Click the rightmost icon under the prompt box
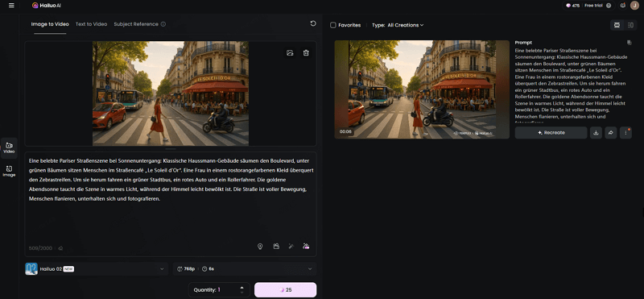Viewport: 644px width, 299px height. (306, 247)
